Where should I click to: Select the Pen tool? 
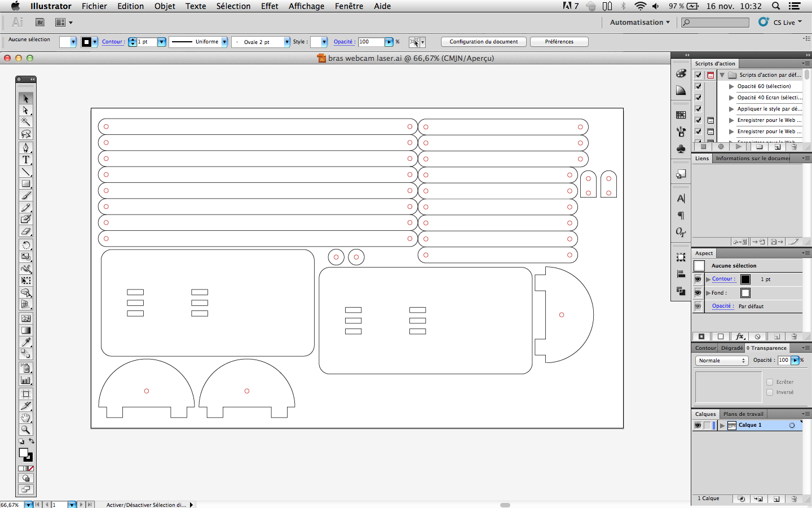26,148
